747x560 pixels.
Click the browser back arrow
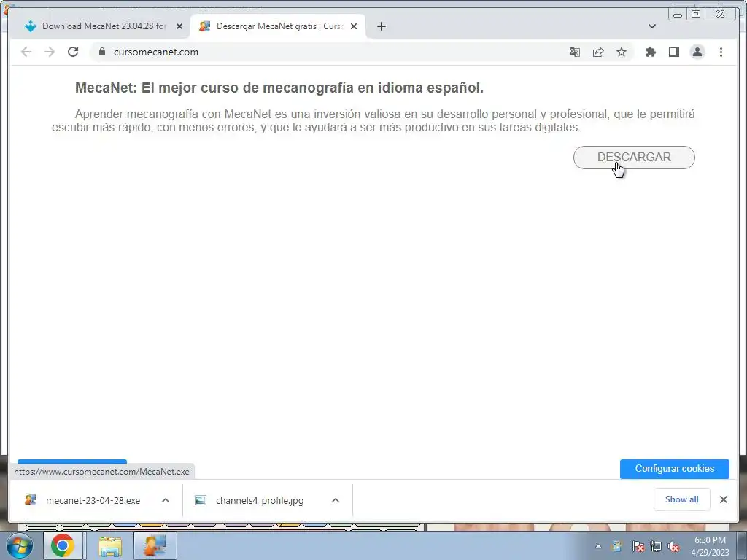[x=26, y=52]
